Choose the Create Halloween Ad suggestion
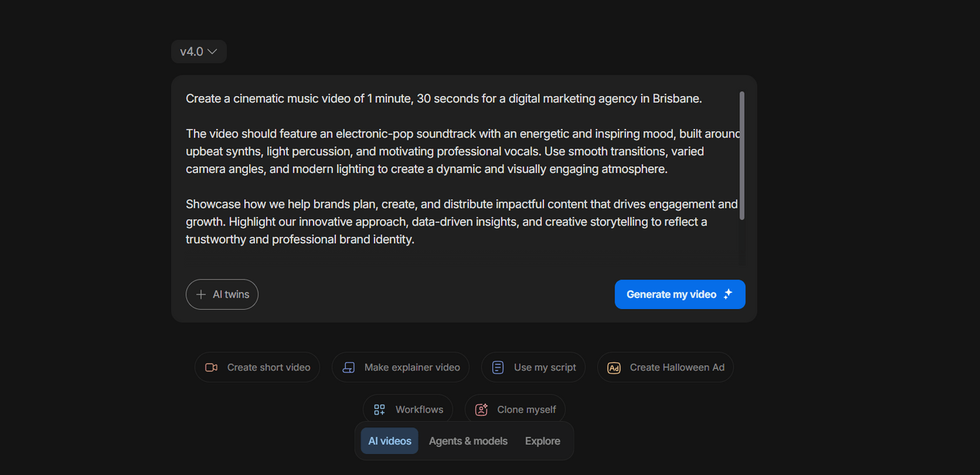Image resolution: width=980 pixels, height=475 pixels. tap(677, 368)
